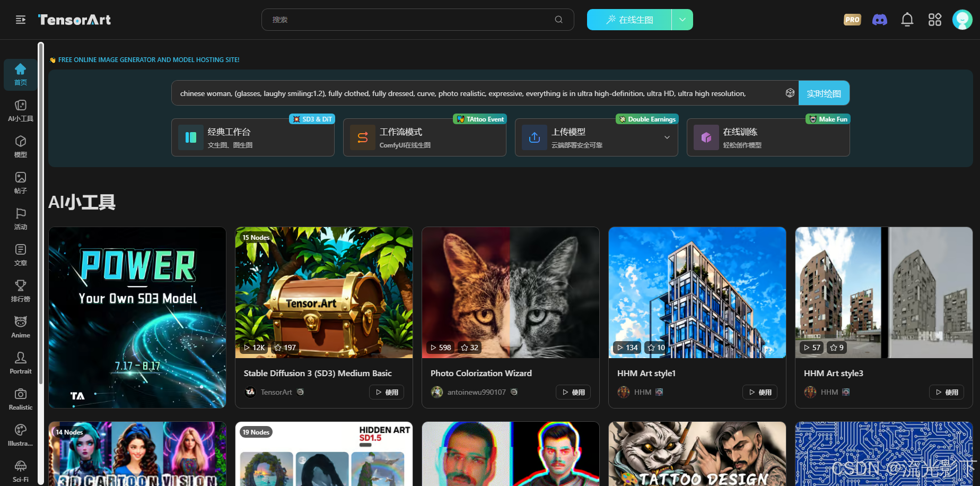Image resolution: width=980 pixels, height=486 pixels.
Task: Open 帖子 posts in sidebar
Action: 21,183
